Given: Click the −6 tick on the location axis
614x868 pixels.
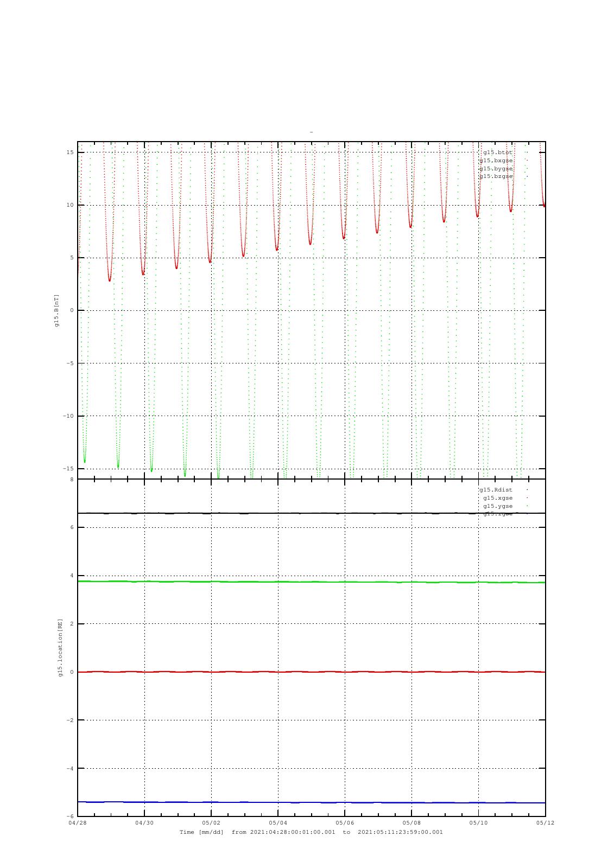Looking at the screenshot, I should (x=70, y=816).
